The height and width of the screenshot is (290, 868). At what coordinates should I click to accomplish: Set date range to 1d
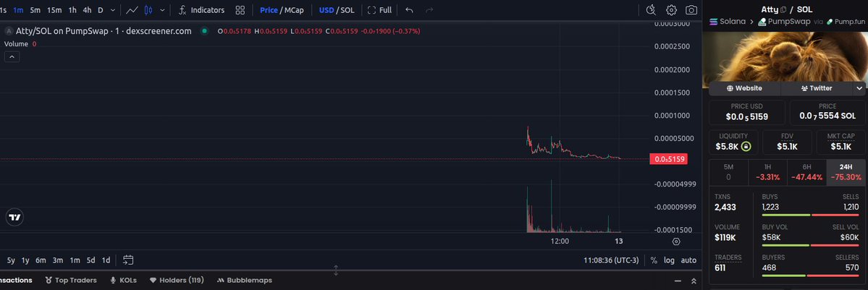coord(106,260)
